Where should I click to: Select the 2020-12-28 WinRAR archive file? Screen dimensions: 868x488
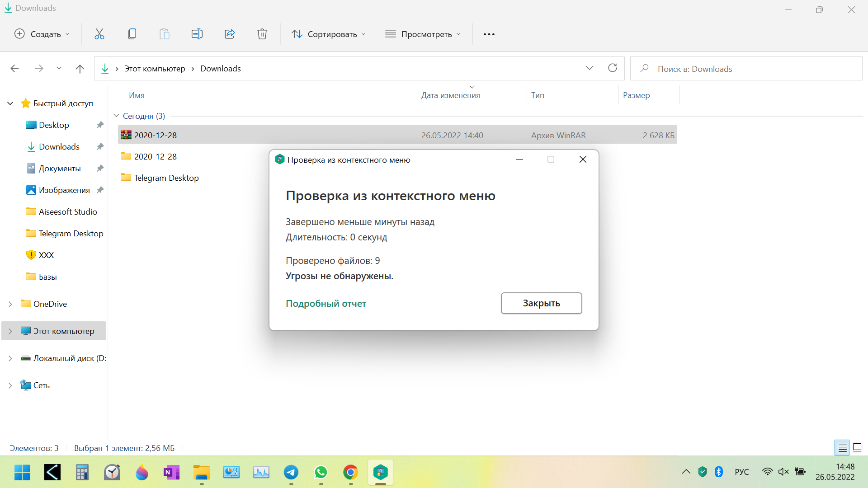click(397, 135)
